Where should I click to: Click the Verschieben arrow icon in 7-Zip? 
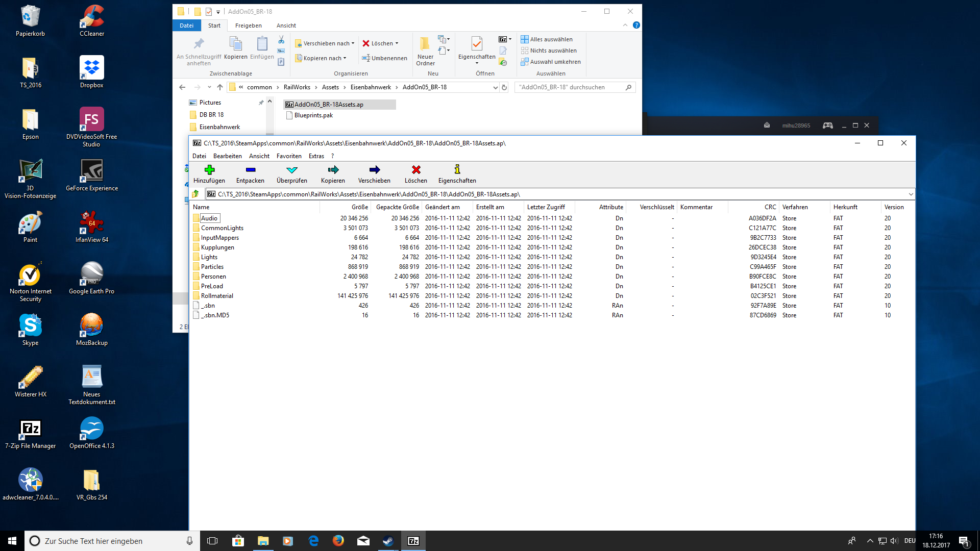(374, 170)
